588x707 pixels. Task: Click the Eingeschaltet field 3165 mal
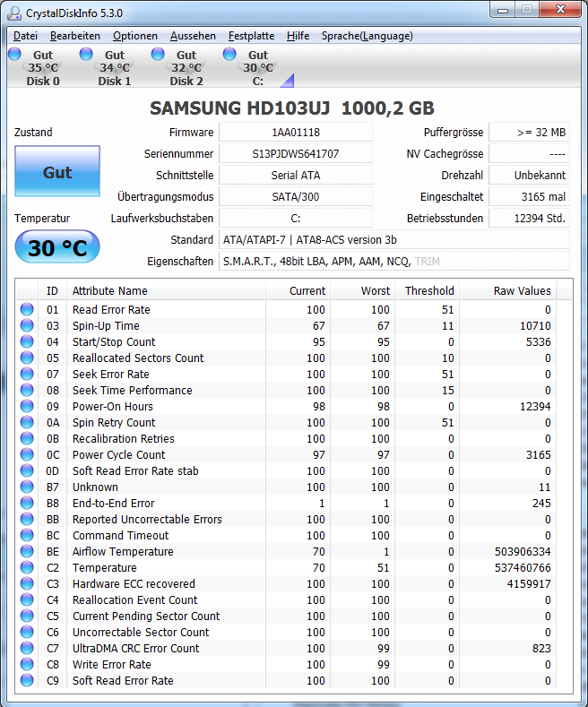click(x=530, y=197)
